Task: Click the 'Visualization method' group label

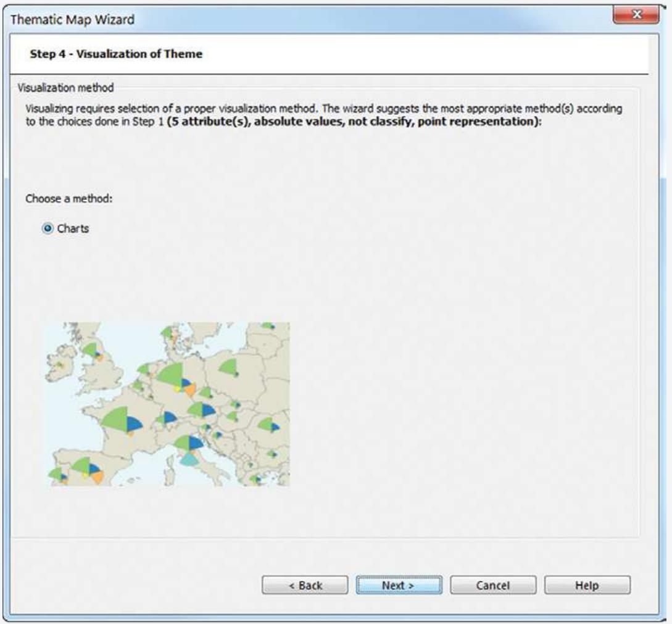Action: pos(65,88)
